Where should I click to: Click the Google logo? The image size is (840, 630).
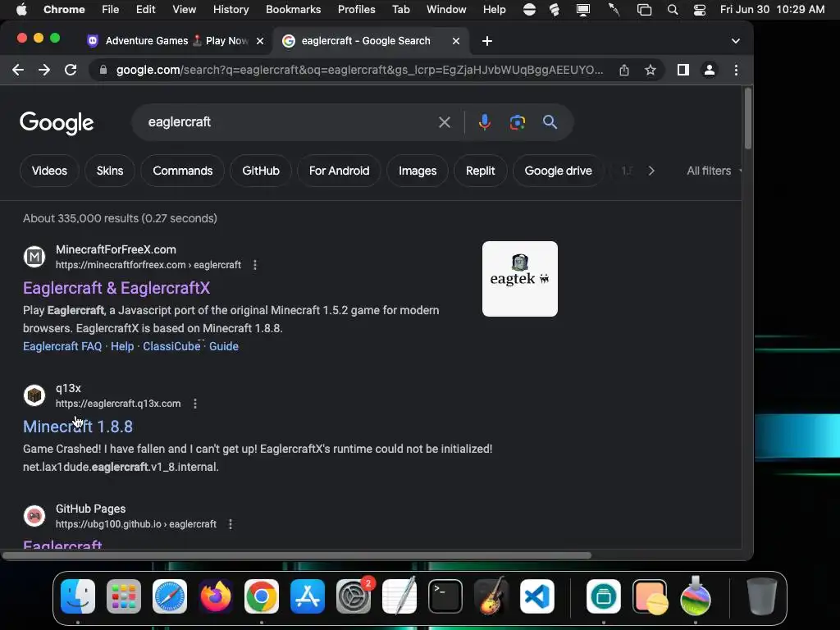coord(57,123)
